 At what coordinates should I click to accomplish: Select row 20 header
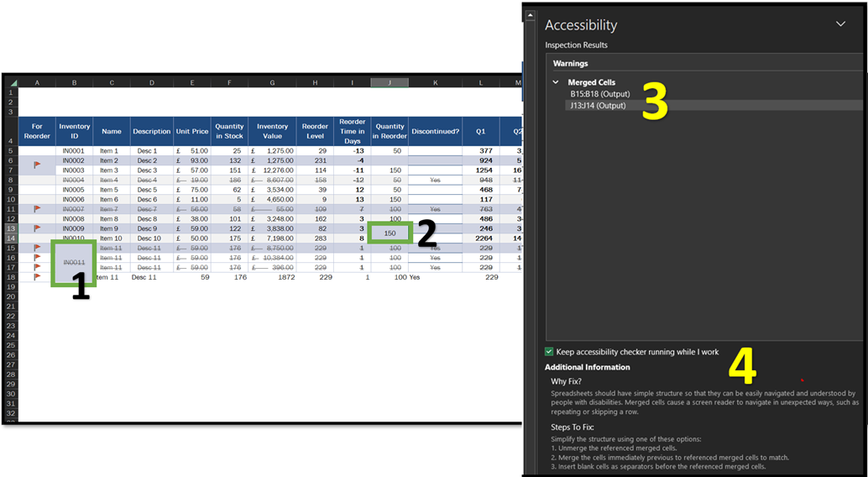pos(11,296)
